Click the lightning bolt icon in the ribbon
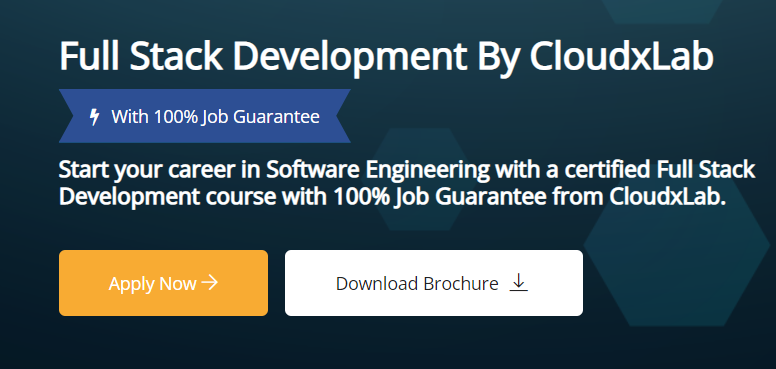This screenshot has height=369, width=776. point(94,117)
